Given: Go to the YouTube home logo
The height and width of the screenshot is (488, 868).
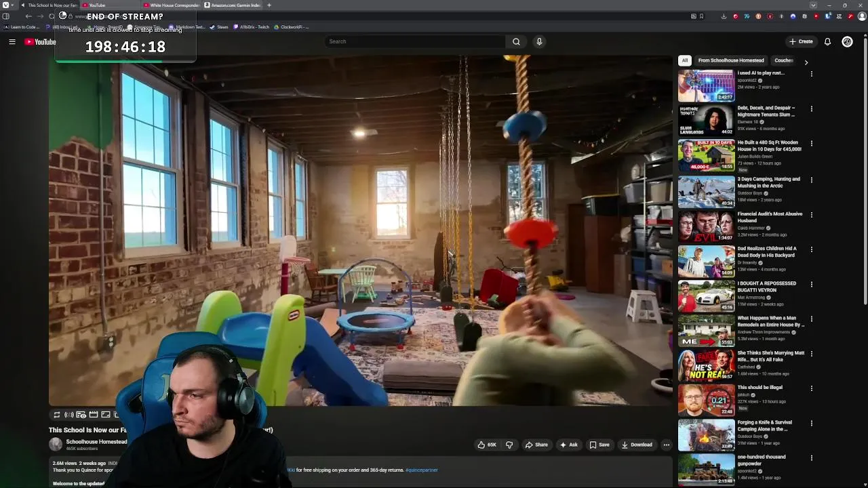Looking at the screenshot, I should click(40, 42).
